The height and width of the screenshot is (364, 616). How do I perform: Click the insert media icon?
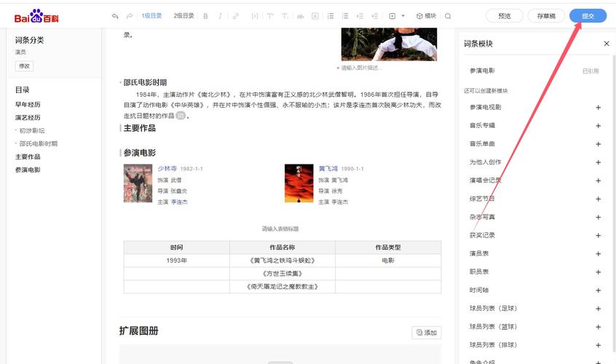392,16
